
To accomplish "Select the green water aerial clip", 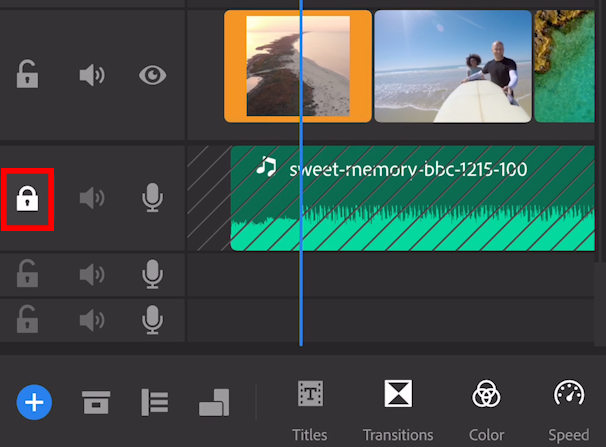I will 564,66.
